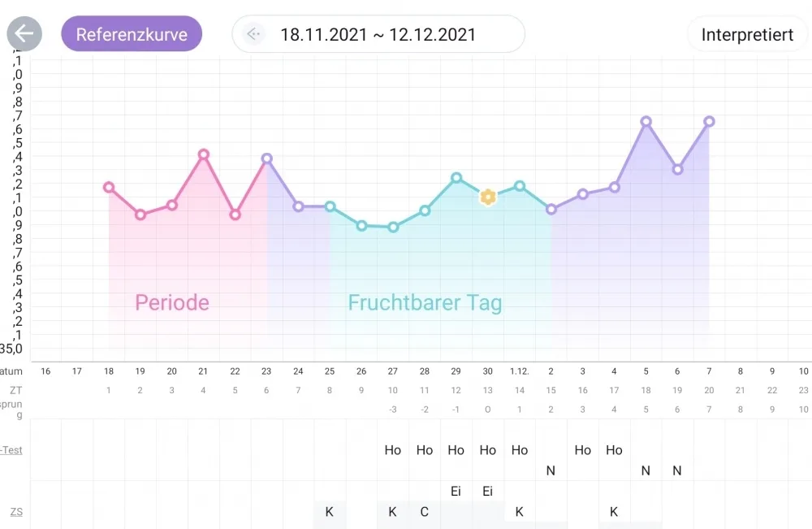The height and width of the screenshot is (529, 812).
Task: Select the yellow ovulation flower marker
Action: (x=488, y=197)
